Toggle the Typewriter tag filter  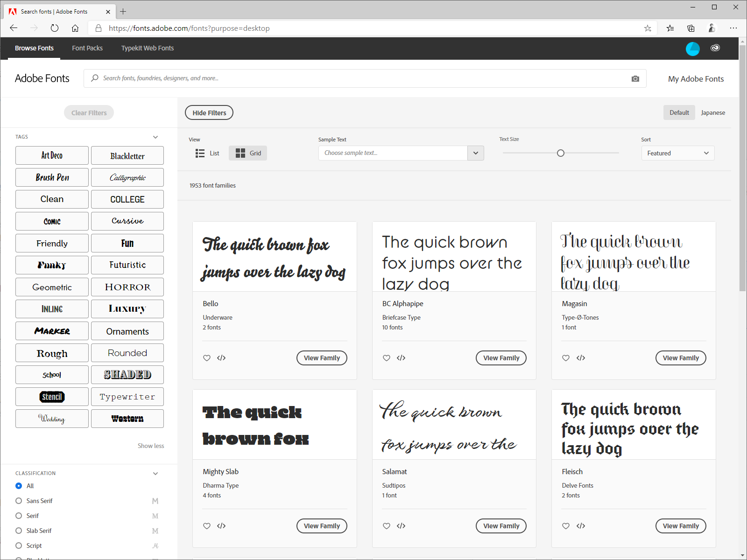coord(127,397)
